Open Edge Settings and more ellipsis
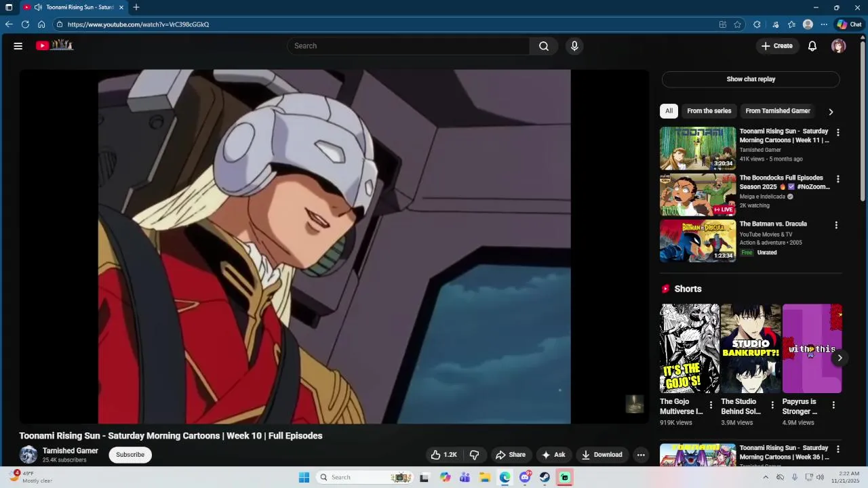 [x=824, y=24]
